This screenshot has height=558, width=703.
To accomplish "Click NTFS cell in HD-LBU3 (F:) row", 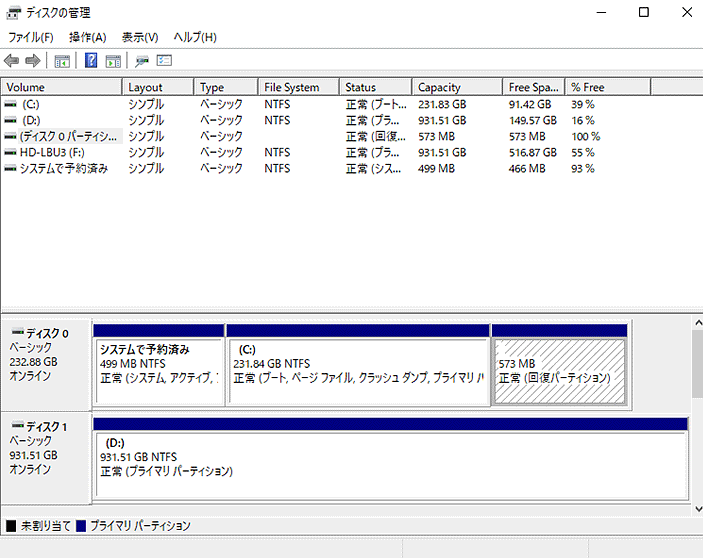I will pos(277,153).
